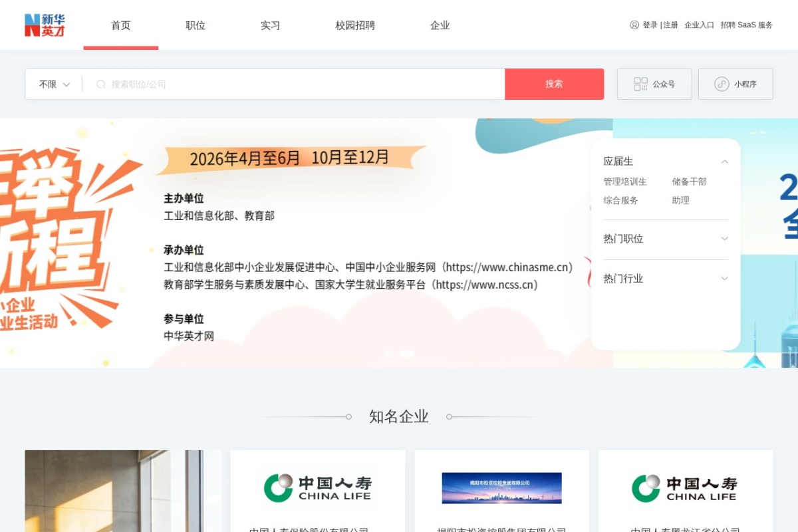The image size is (798, 532).
Task: Click the 公众号 button
Action: tap(654, 84)
